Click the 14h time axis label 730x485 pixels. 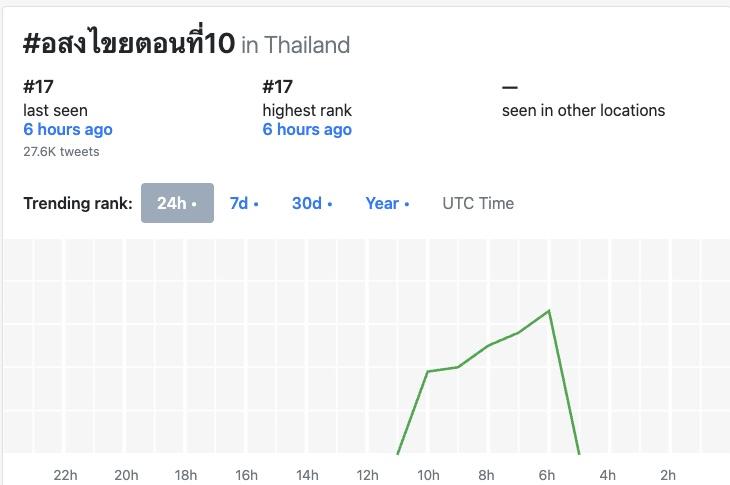pyautogui.click(x=307, y=475)
